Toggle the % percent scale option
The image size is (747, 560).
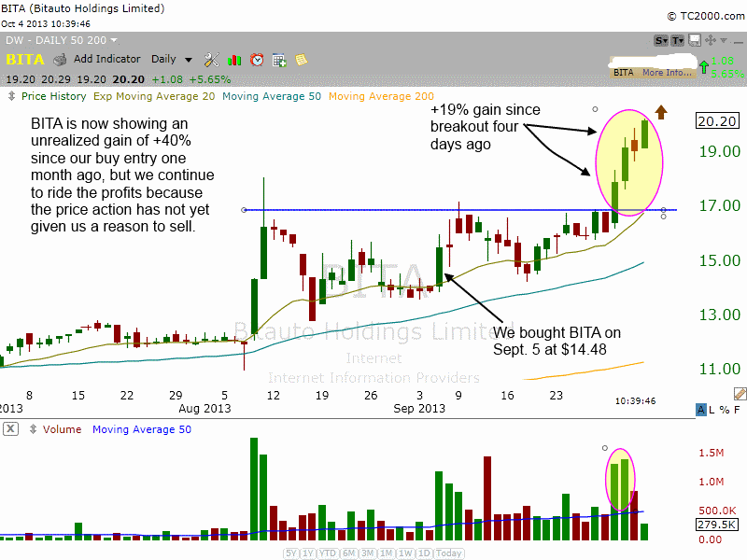[725, 410]
